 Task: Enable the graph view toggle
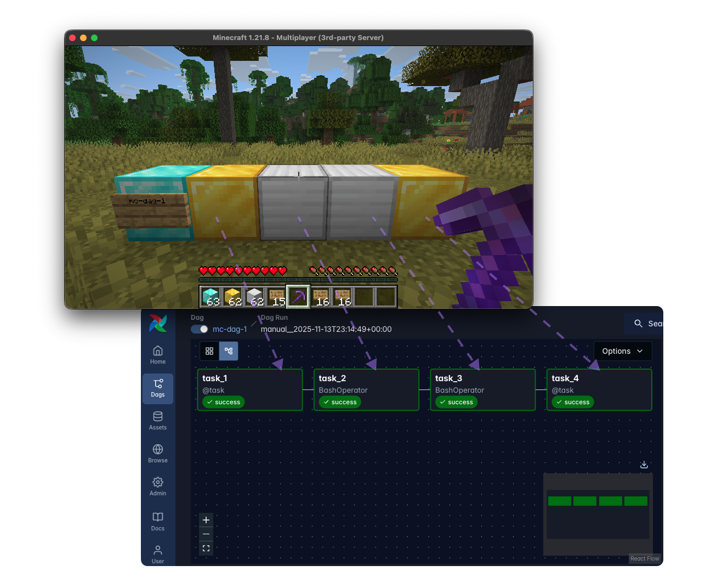(228, 351)
